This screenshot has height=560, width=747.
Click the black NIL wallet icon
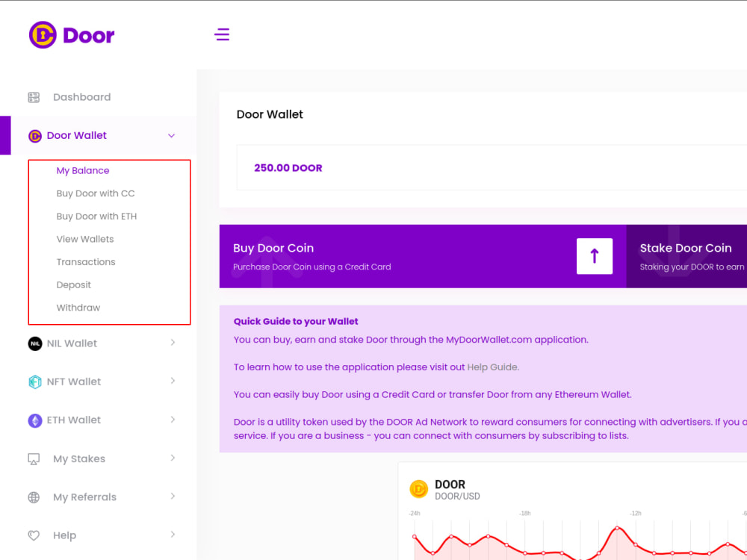(35, 343)
